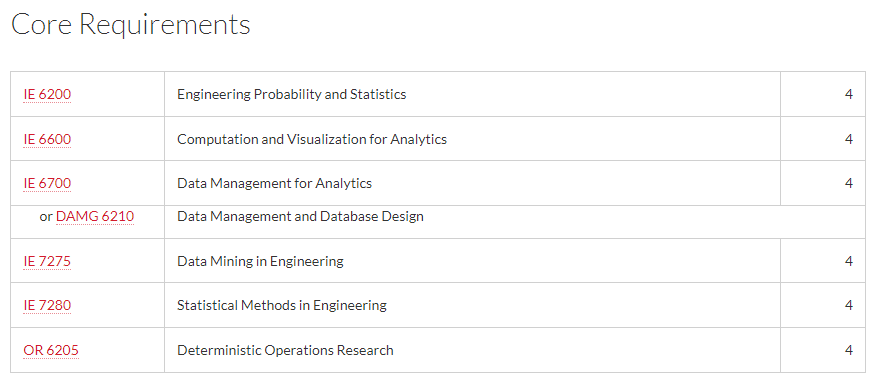Viewport: 876px width, 379px height.
Task: Select the Data Mining in Engineering title
Action: click(x=260, y=261)
